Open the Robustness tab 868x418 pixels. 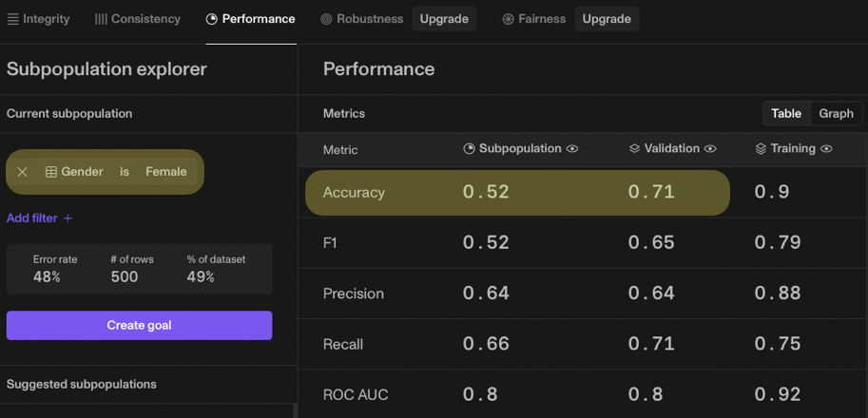click(362, 19)
